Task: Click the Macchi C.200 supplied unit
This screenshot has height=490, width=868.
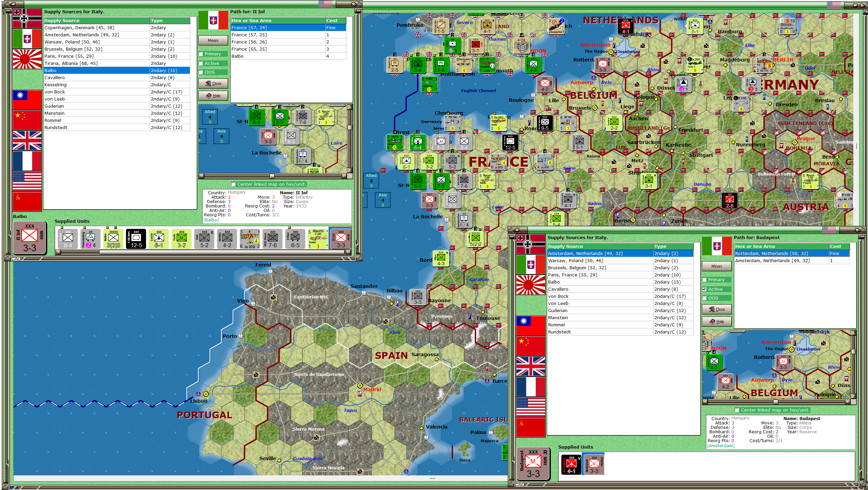Action: (x=318, y=239)
